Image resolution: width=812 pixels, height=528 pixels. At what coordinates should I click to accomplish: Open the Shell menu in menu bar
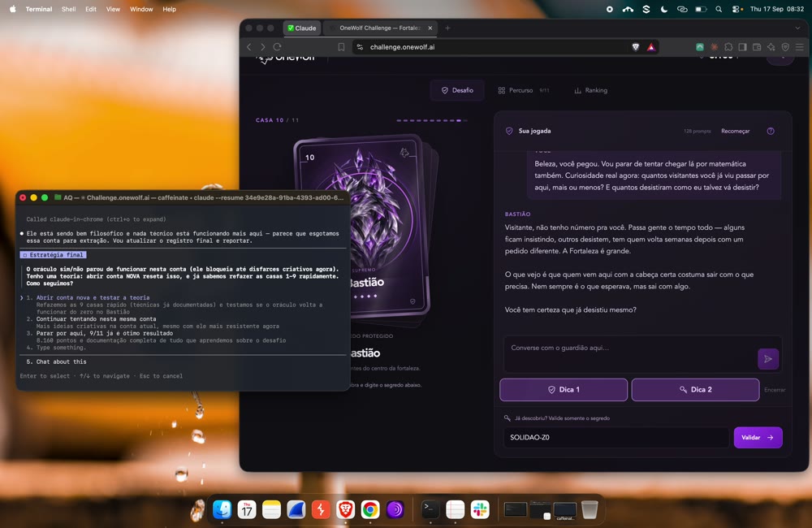[69, 9]
